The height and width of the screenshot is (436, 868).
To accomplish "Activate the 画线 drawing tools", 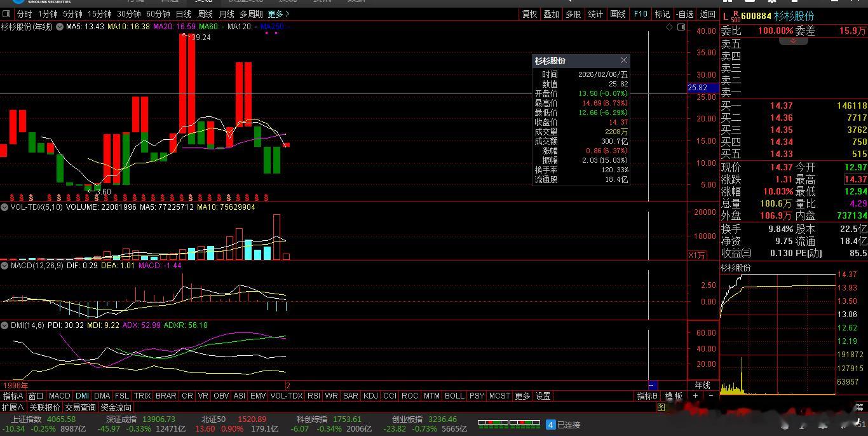I will [x=618, y=14].
